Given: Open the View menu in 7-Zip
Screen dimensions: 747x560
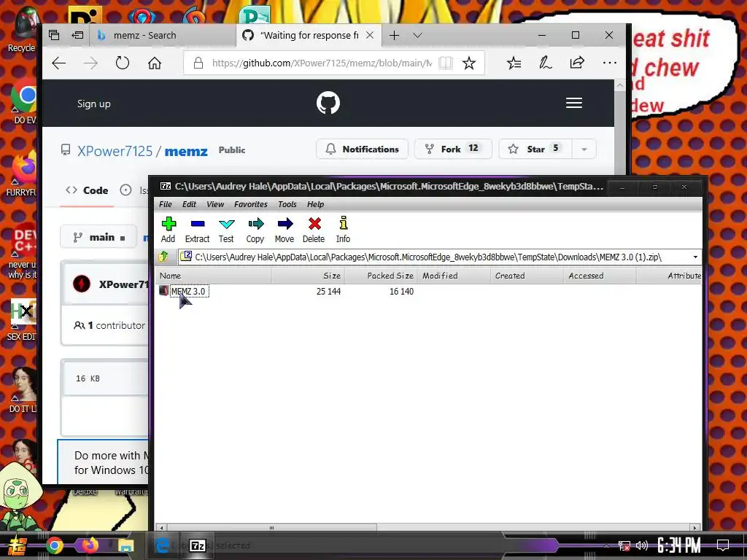Looking at the screenshot, I should point(215,204).
